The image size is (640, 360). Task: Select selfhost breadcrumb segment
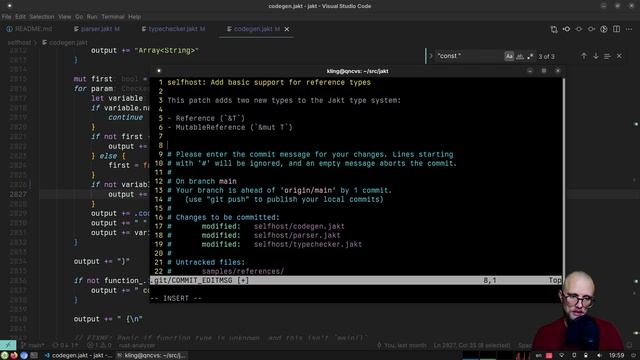19,42
